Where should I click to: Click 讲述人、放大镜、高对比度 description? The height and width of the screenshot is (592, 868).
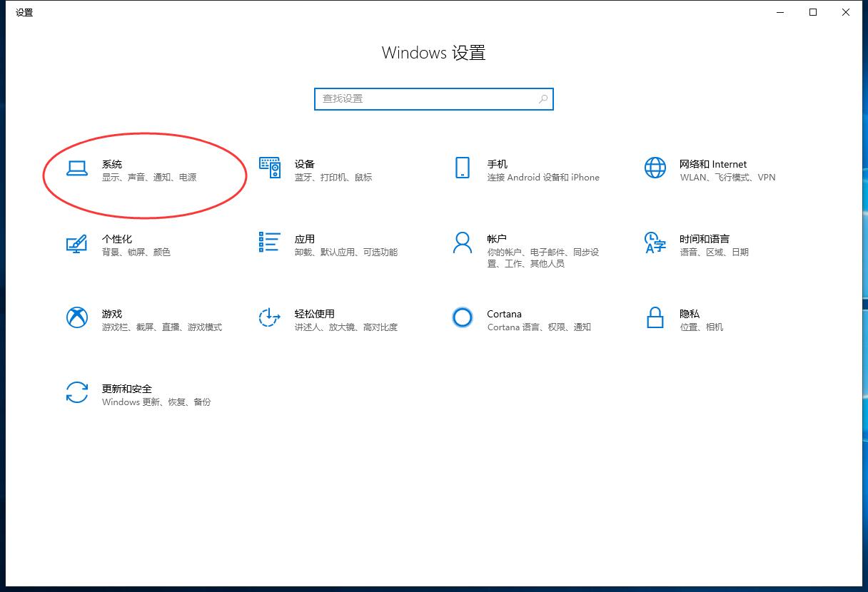click(346, 327)
